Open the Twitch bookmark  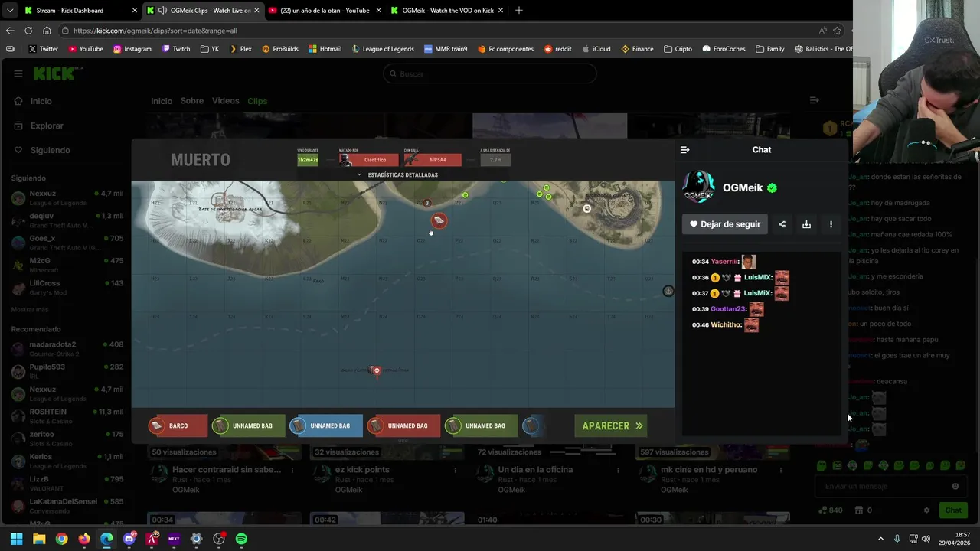click(x=176, y=49)
